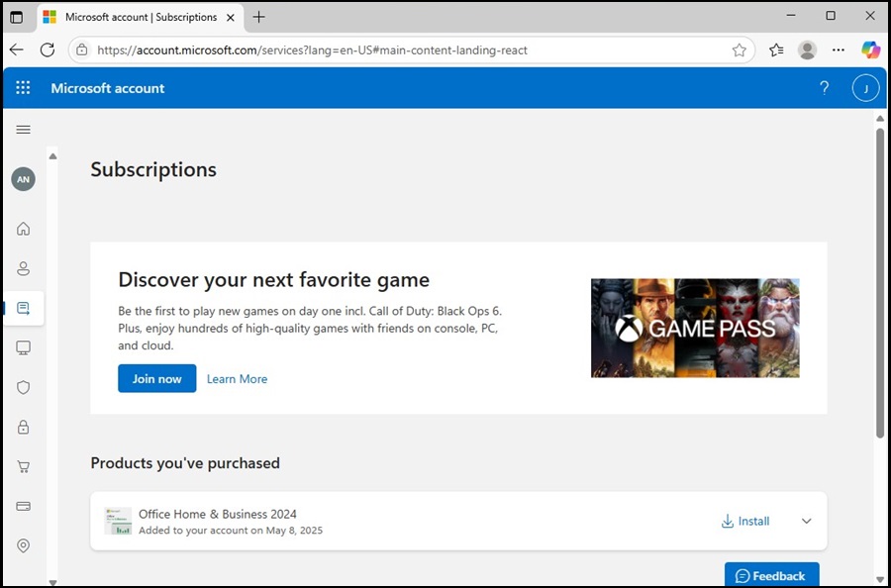Open the app launcher grid in the header
The image size is (891, 588).
click(22, 87)
